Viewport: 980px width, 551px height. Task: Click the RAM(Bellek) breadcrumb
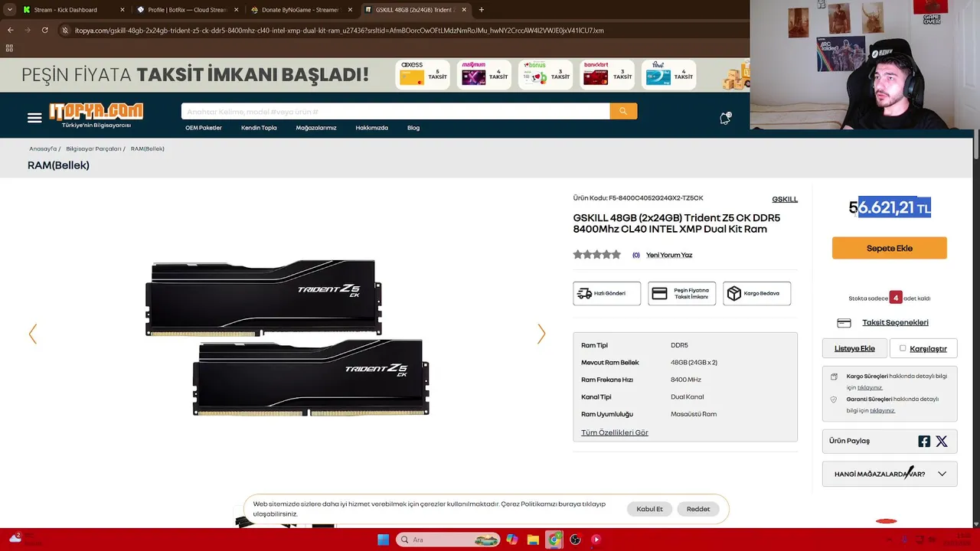pos(148,148)
